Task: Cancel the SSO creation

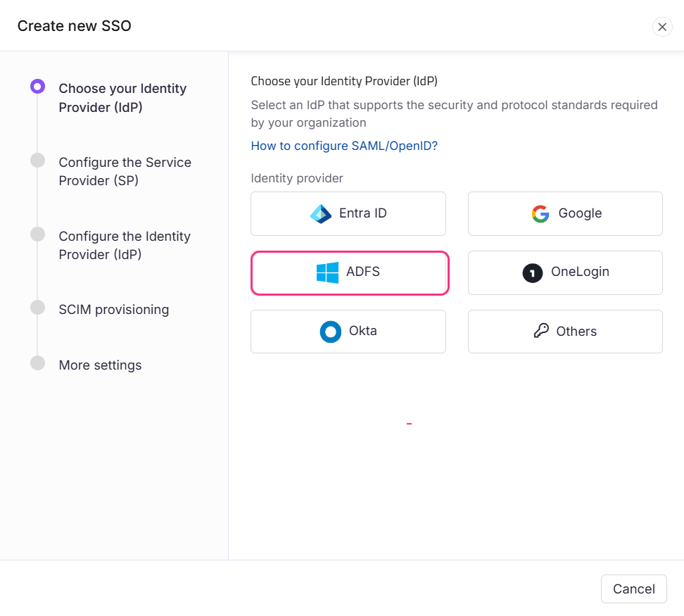Action: (634, 589)
